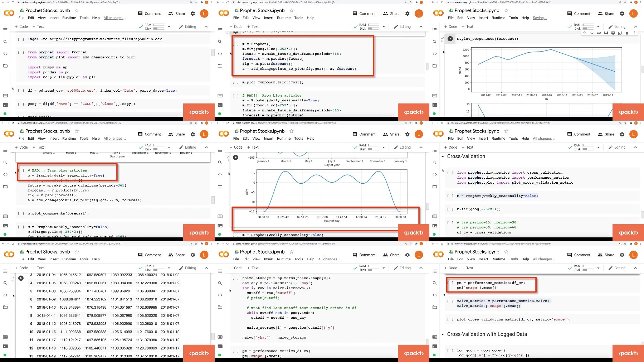
Task: Open notebook settings gear in the wget panel
Action: (193, 14)
